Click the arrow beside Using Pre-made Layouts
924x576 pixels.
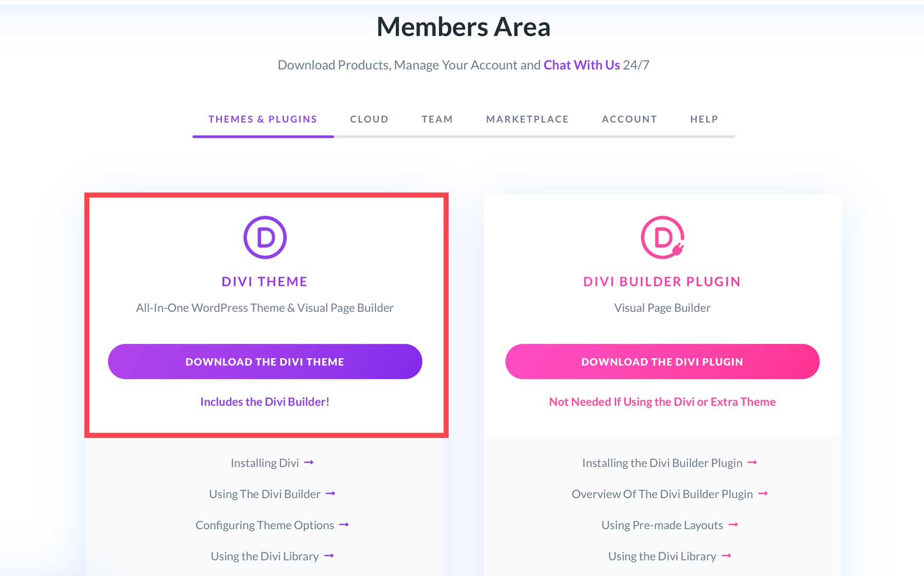click(x=733, y=525)
